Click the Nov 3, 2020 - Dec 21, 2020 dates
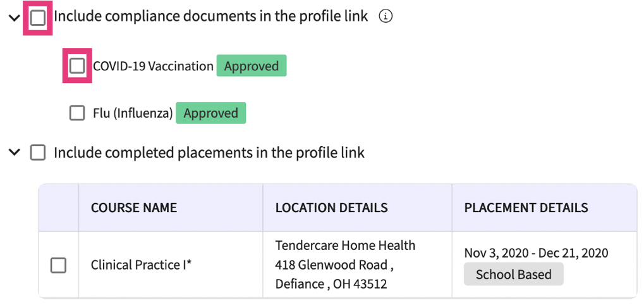Screen dimensions: 644x305 (x=536, y=253)
